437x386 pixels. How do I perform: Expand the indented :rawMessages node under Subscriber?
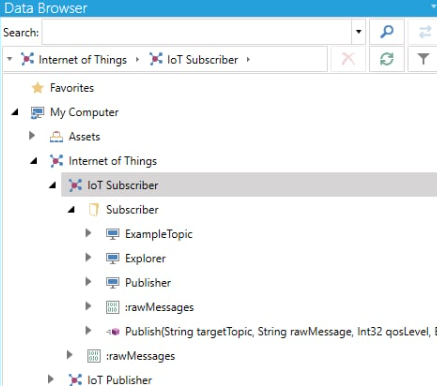point(88,306)
